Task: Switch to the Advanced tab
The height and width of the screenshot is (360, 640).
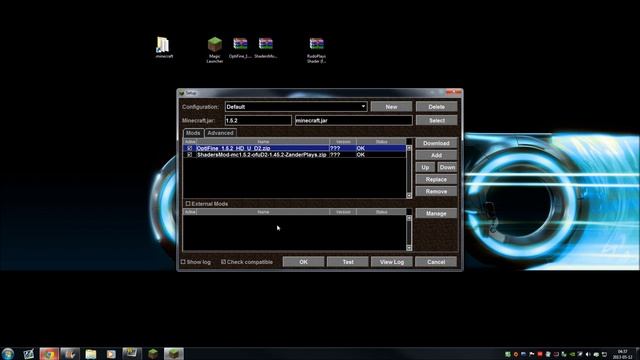Action: 220,133
